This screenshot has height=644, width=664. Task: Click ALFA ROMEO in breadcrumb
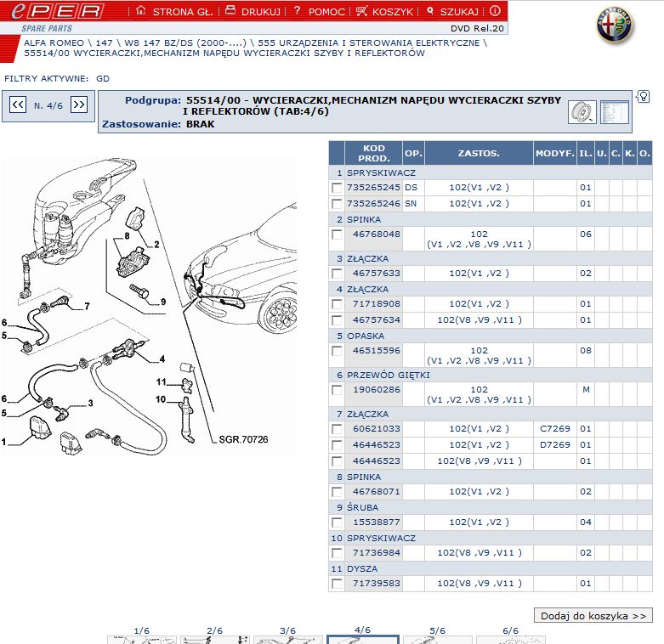(54, 42)
